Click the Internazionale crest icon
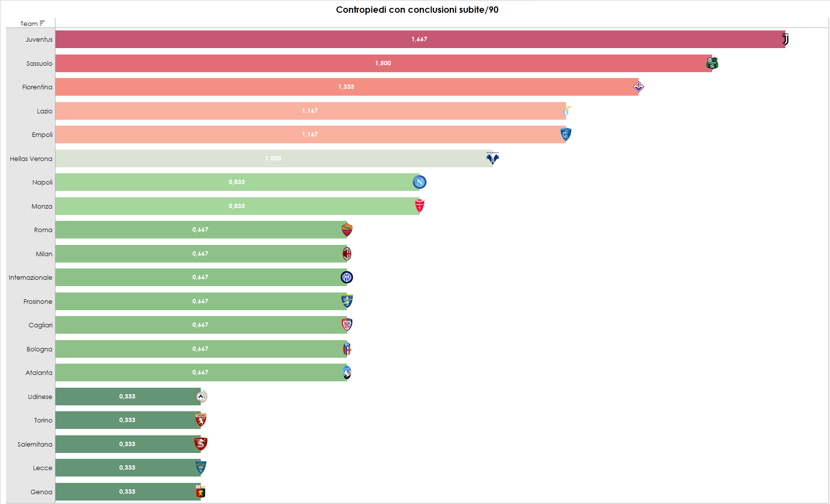The width and height of the screenshot is (830, 504). coord(347,277)
